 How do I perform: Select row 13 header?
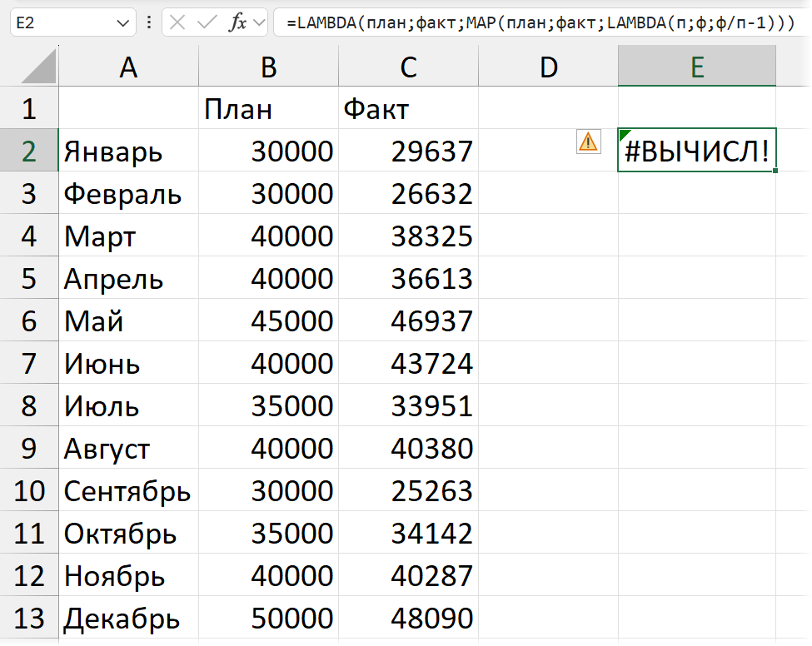point(29,617)
